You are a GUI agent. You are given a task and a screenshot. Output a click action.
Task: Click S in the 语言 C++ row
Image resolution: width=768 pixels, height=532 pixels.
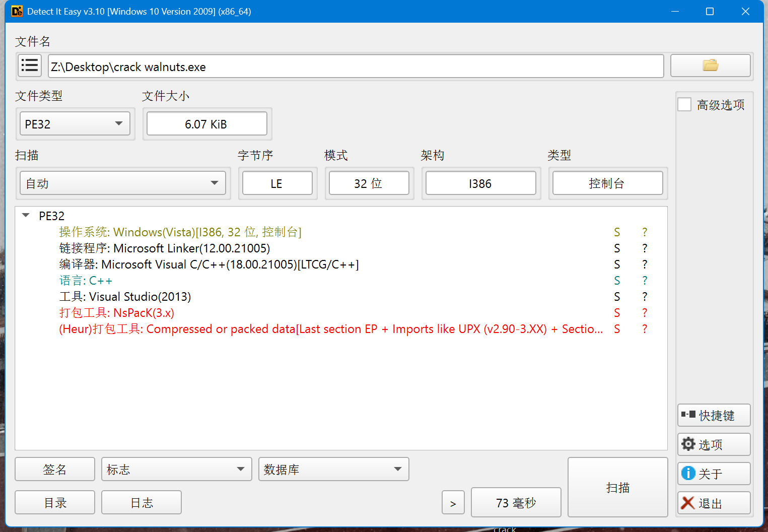point(617,281)
